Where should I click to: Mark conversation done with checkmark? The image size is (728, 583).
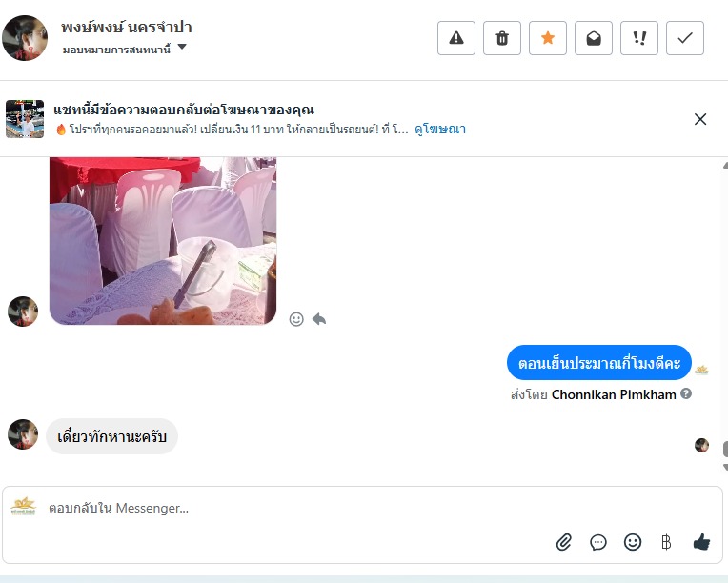(685, 38)
